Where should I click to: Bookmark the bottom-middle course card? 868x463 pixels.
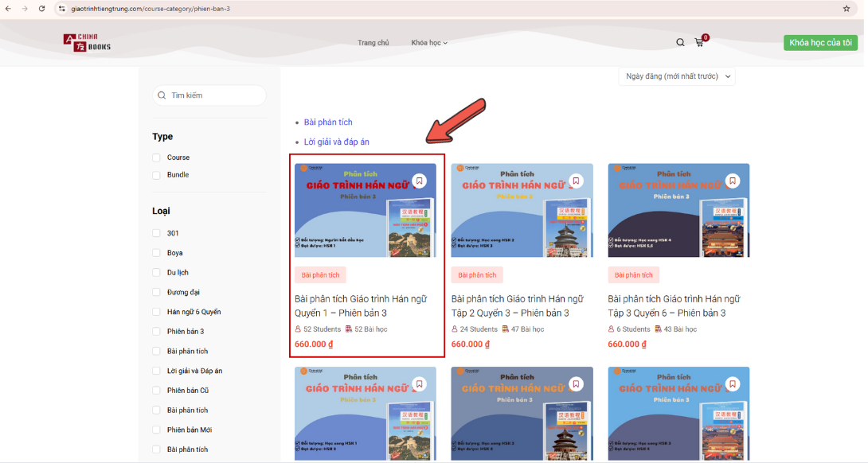point(576,383)
